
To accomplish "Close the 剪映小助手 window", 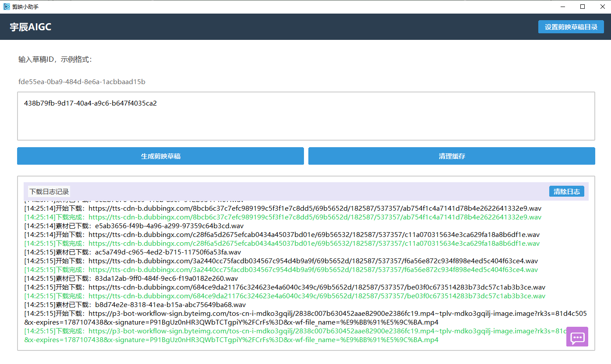I will point(602,7).
